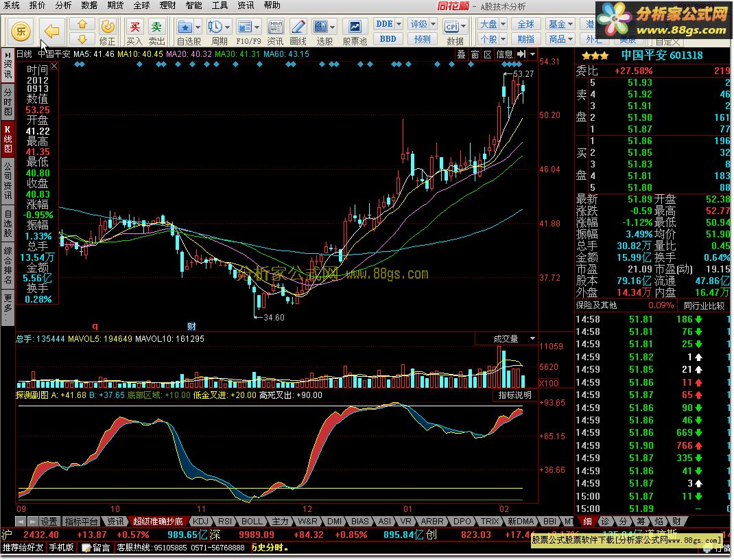
Task: Click the 窗 window layout button
Action: click(475, 54)
